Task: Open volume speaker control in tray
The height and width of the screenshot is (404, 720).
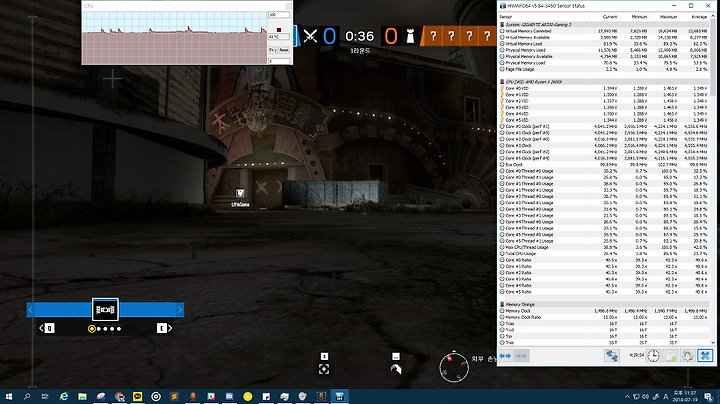Action: (x=646, y=397)
